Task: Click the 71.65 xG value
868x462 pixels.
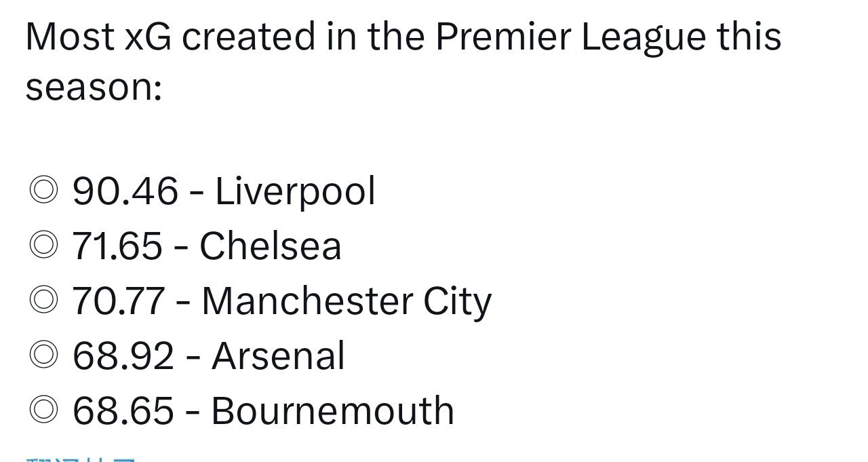Action: 117,246
